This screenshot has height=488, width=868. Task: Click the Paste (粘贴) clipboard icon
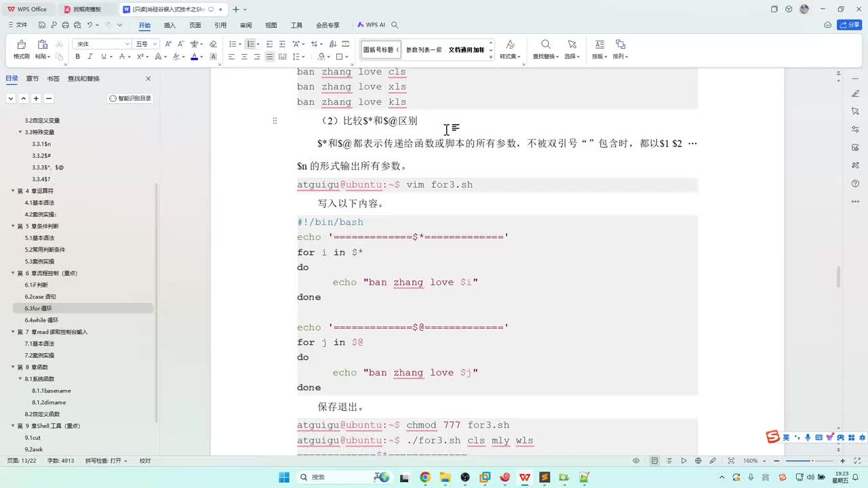pos(42,45)
